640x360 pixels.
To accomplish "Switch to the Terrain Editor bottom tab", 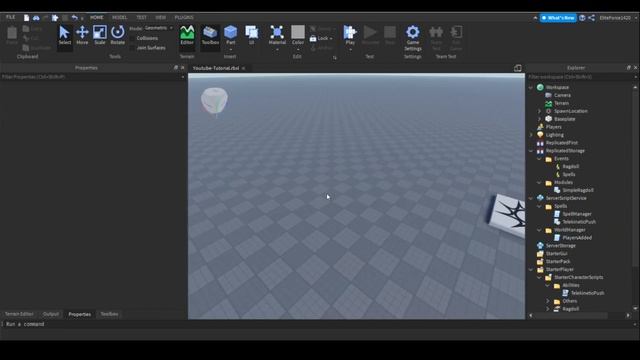I will click(19, 314).
